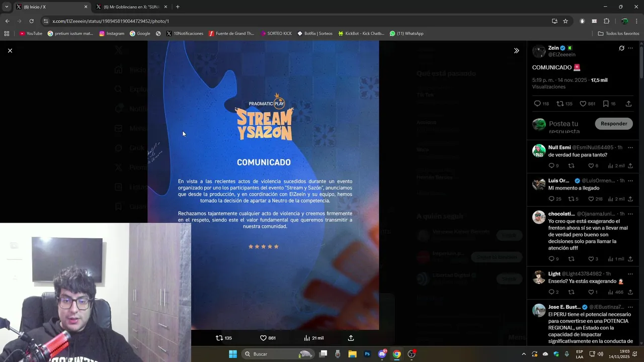The height and width of the screenshot is (362, 644).
Task: Repost Luis Or...'s comment with 5 reposts
Action: (x=573, y=199)
